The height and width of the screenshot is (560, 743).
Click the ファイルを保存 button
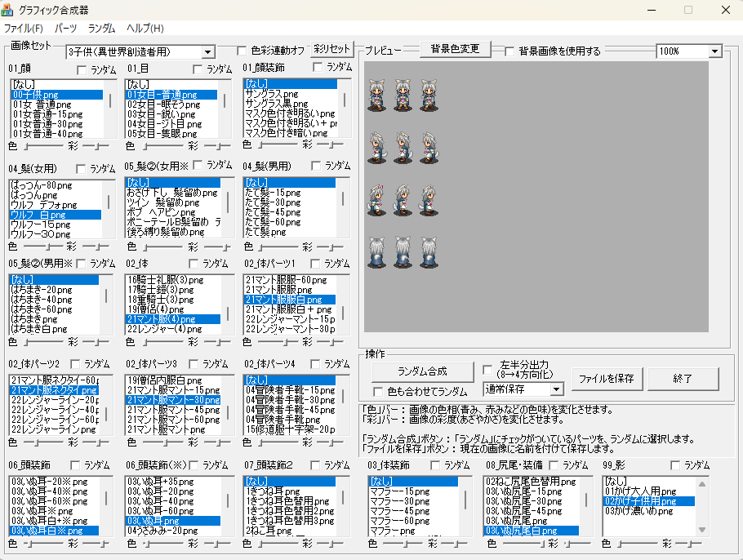(607, 379)
